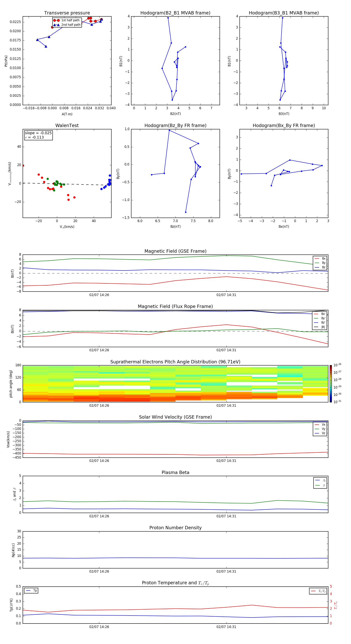
Task: Click the Bx' legend entry in Flux Rope plot
Action: (320, 314)
